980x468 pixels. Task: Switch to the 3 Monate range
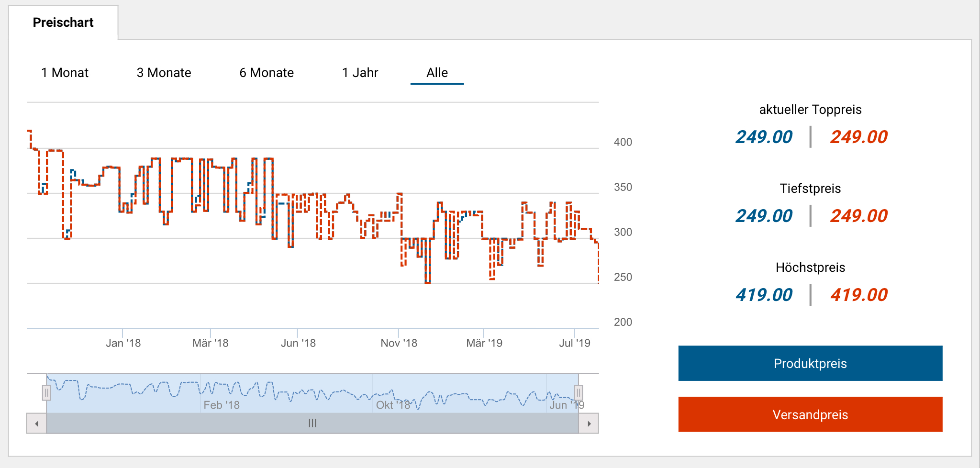(164, 73)
